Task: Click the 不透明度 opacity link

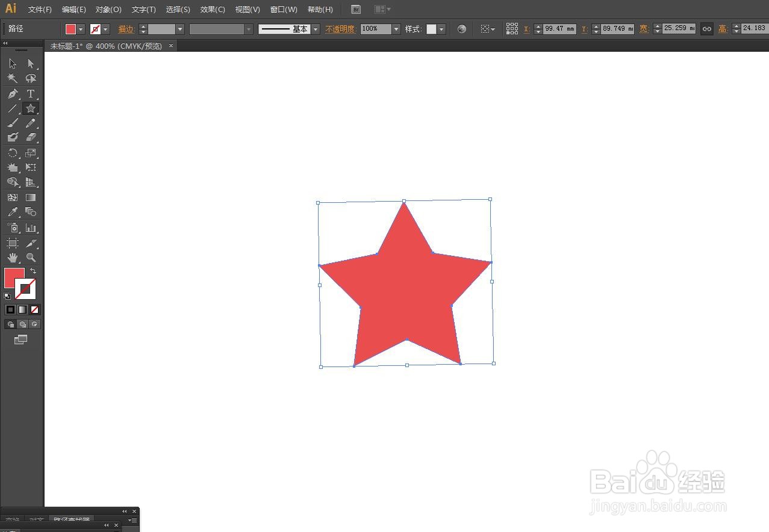Action: (341, 29)
